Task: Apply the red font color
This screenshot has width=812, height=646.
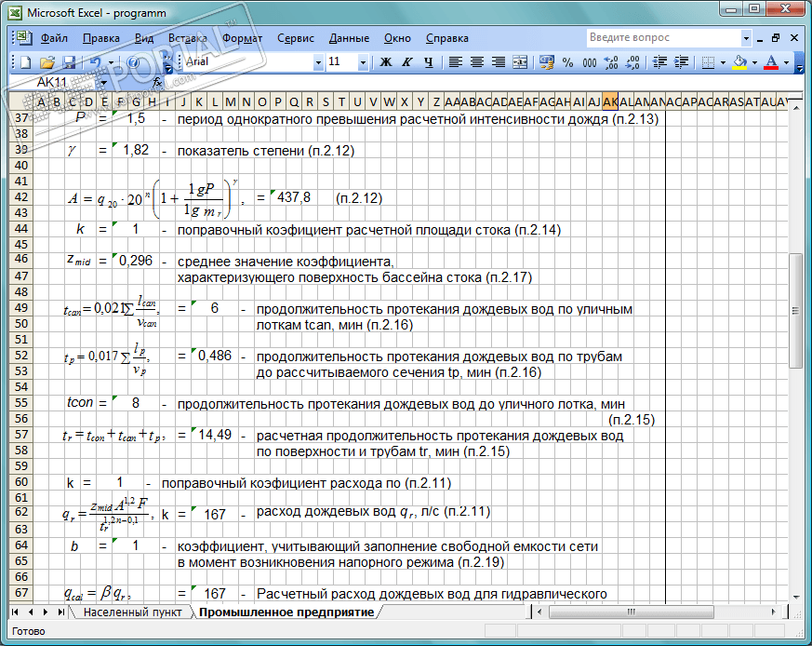Action: click(x=771, y=62)
